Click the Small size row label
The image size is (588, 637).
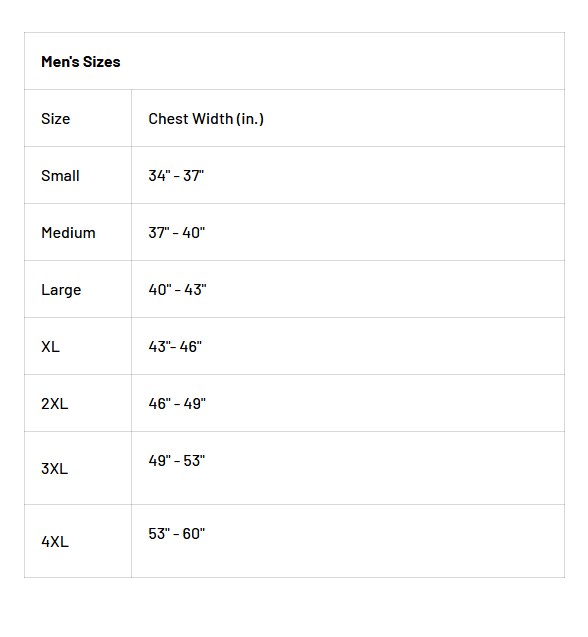coord(60,176)
